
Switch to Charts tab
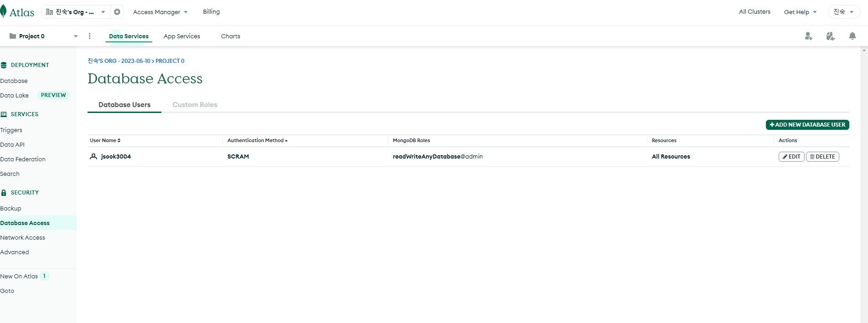pyautogui.click(x=231, y=36)
